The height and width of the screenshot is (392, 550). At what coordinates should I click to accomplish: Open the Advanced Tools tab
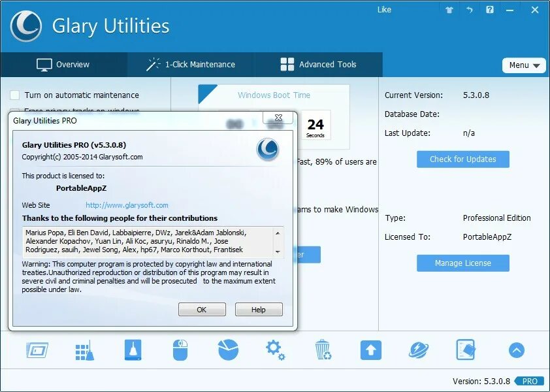click(x=319, y=65)
